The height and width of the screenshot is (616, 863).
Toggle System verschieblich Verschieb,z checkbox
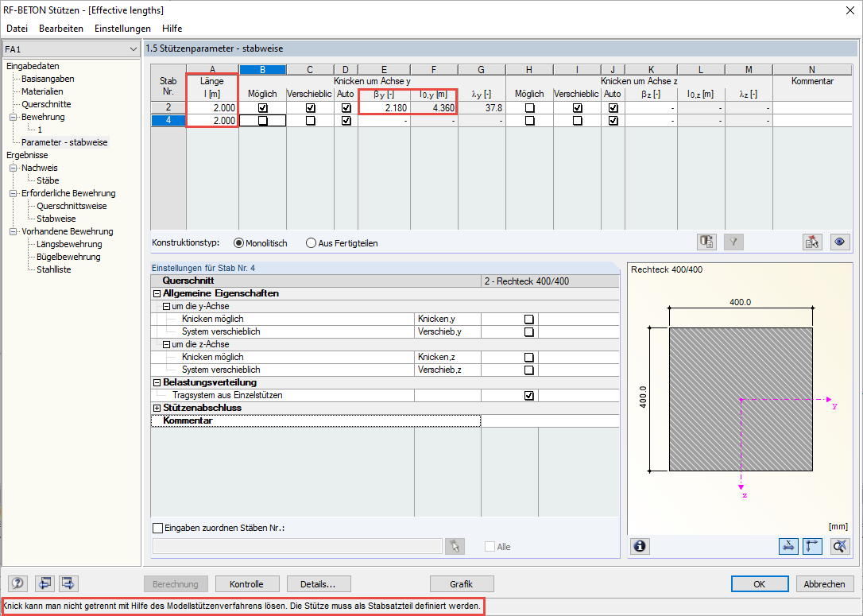529,370
